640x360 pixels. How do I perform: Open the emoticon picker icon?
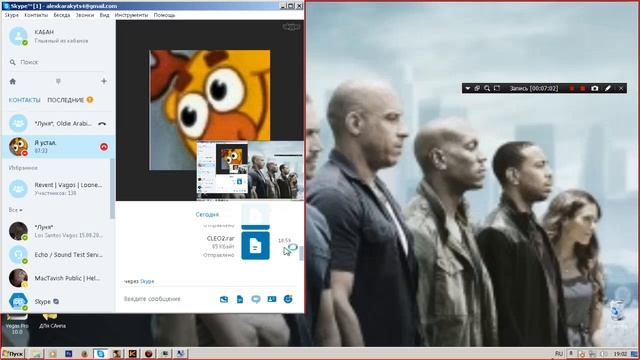pos(288,299)
